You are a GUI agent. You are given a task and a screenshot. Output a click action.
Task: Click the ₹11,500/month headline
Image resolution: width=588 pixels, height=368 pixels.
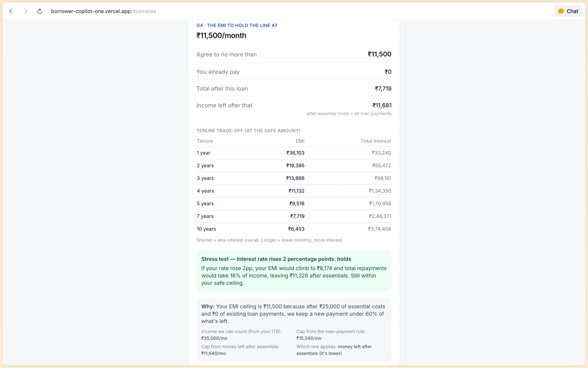tap(221, 36)
